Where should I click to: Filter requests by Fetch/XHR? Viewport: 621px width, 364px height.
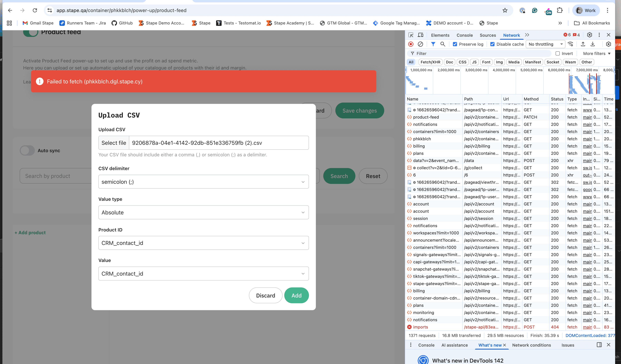tap(430, 62)
